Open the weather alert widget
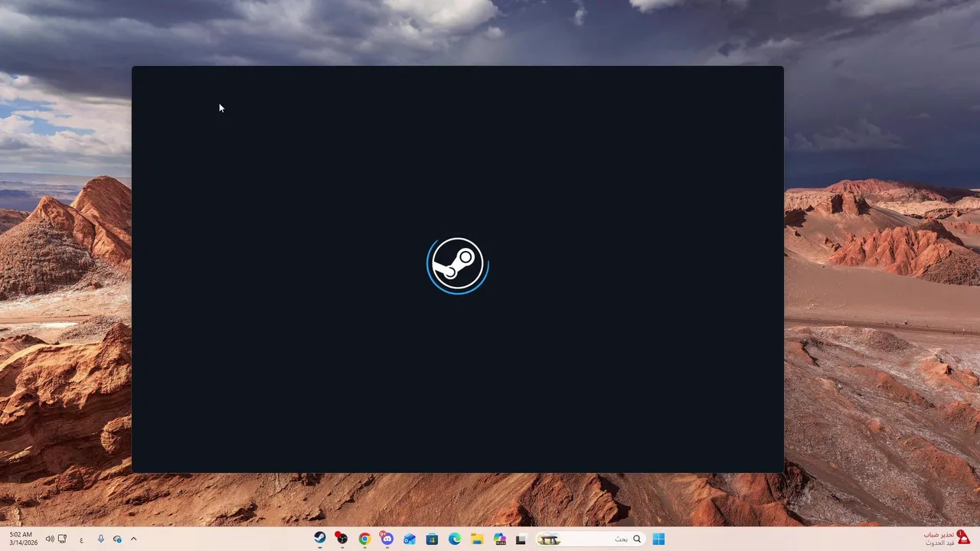Viewport: 980px width, 551px height. click(947, 539)
